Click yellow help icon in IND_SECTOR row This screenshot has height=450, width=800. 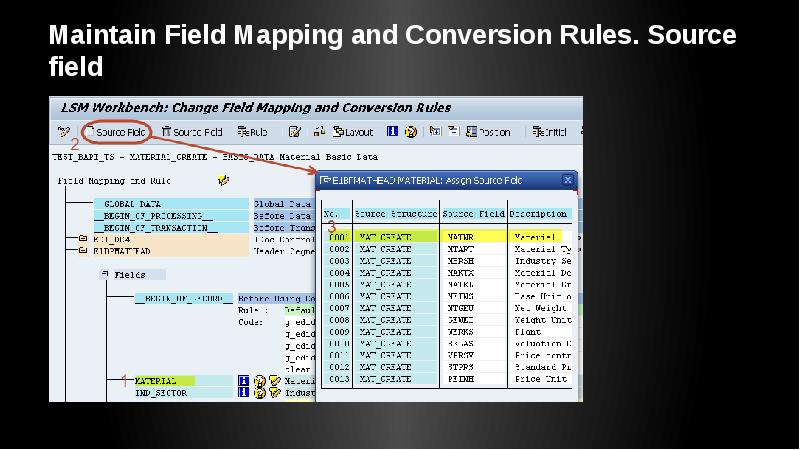coord(260,393)
